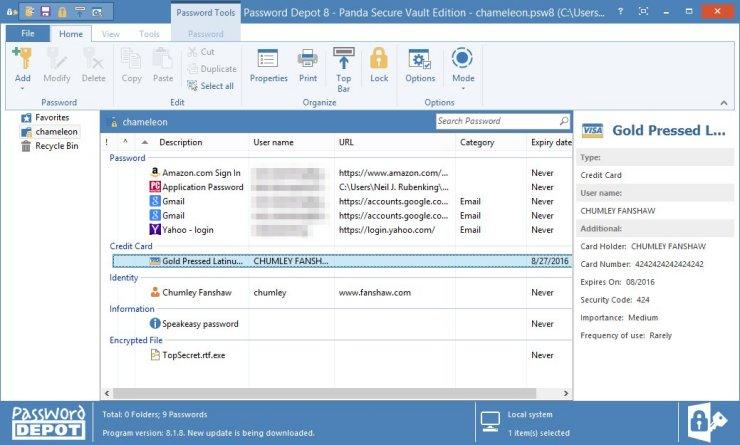Image resolution: width=740 pixels, height=445 pixels.
Task: Sort by the Expiry date column header
Action: pos(550,142)
